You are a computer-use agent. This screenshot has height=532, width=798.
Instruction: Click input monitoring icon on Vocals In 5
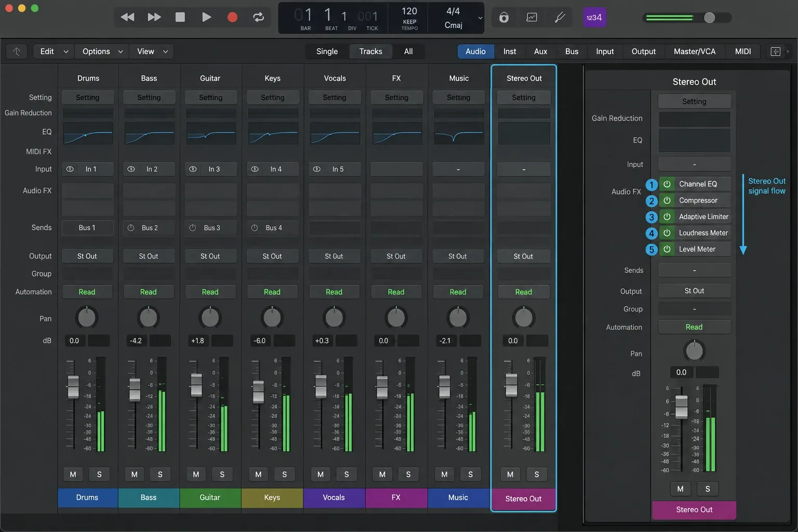click(316, 169)
